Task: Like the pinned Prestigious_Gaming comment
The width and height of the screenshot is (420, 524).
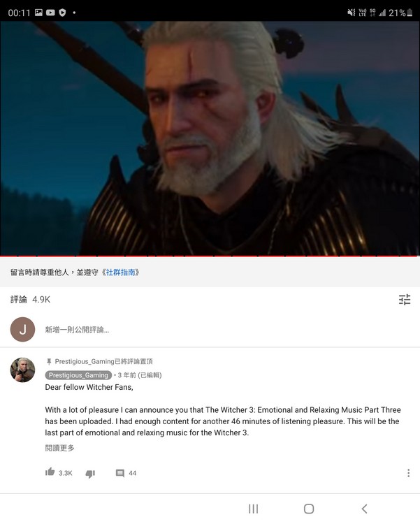Action: [50, 472]
